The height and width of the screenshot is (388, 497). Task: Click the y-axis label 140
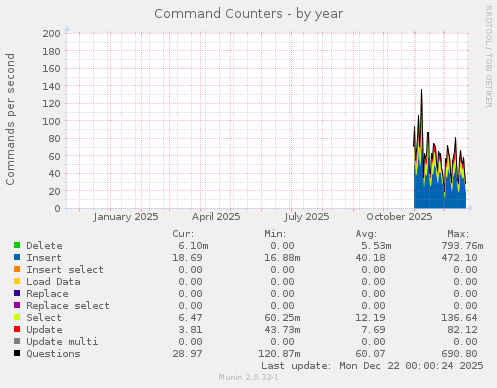51,86
